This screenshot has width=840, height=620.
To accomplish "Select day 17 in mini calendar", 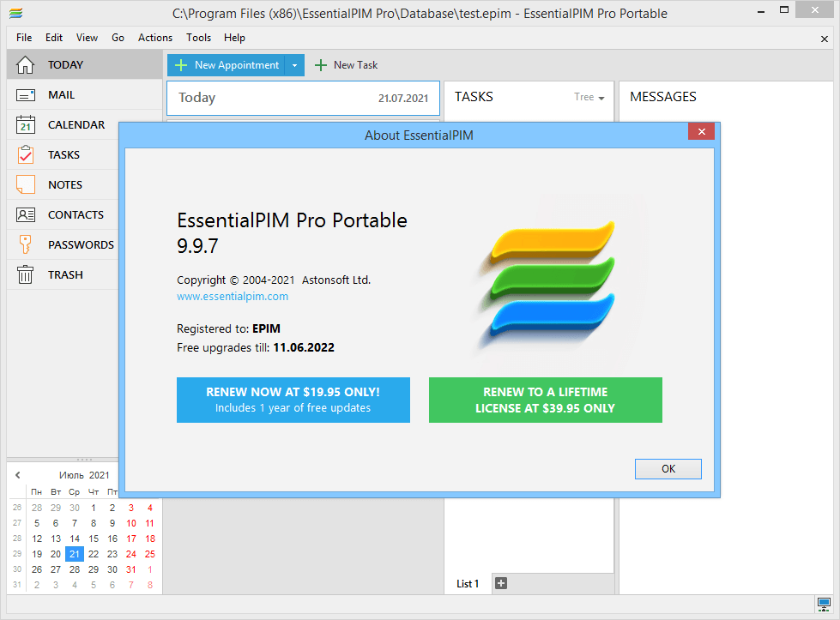I will pos(131,539).
